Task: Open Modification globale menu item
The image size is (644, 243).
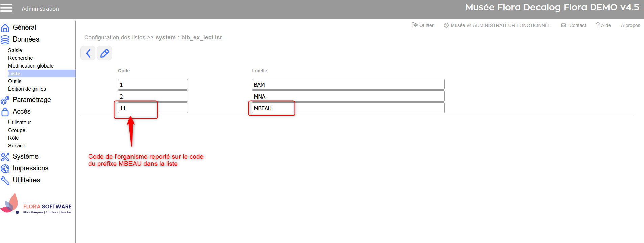Action: 31,66
